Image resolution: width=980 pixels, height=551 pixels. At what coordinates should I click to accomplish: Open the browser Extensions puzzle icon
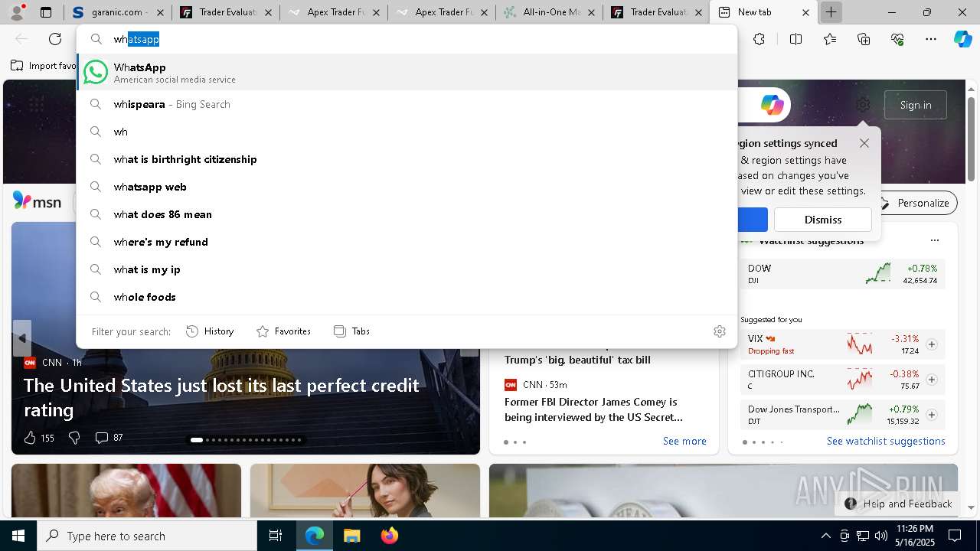click(x=759, y=39)
